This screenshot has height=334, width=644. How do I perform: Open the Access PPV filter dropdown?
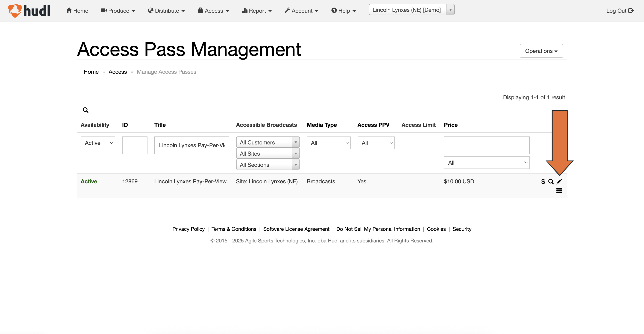(x=376, y=143)
